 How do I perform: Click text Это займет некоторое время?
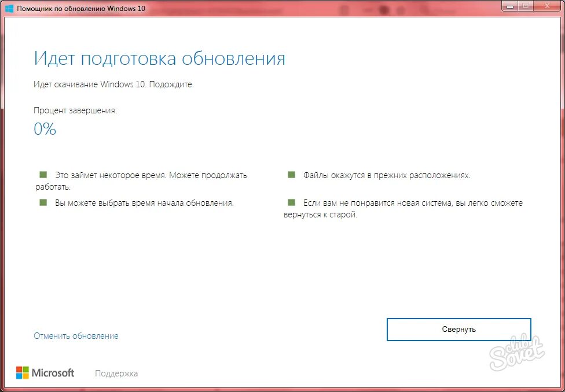pyautogui.click(x=111, y=175)
